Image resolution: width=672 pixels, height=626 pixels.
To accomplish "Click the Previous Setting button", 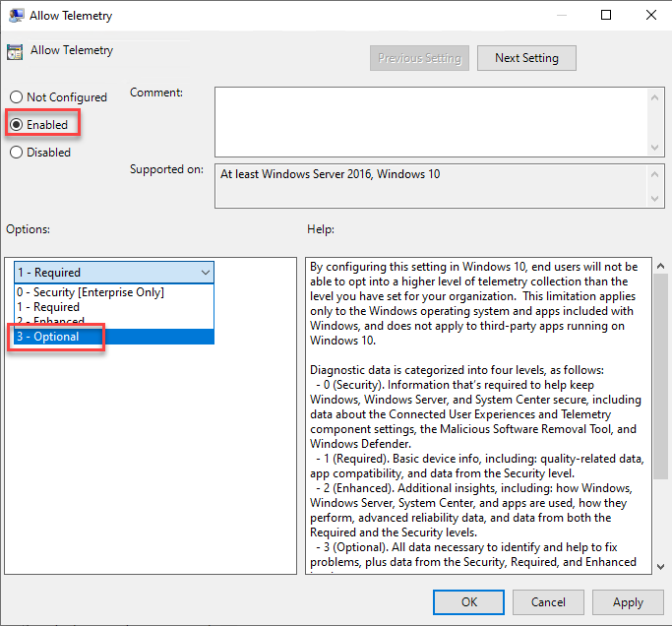I will [419, 58].
